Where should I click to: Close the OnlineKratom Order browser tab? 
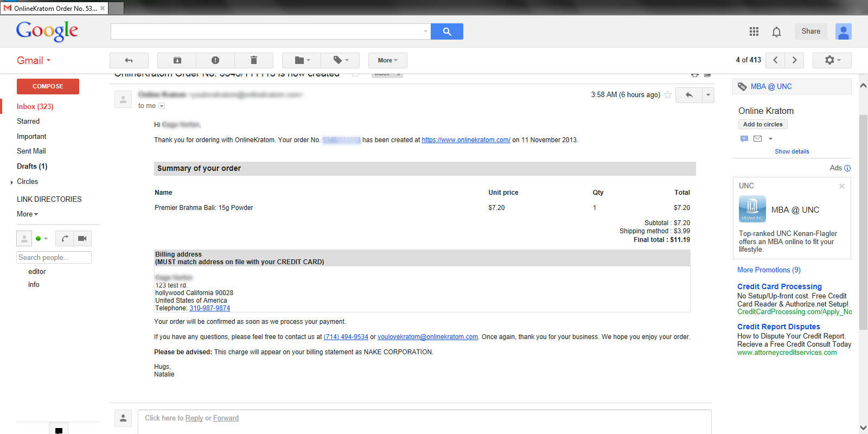click(103, 8)
